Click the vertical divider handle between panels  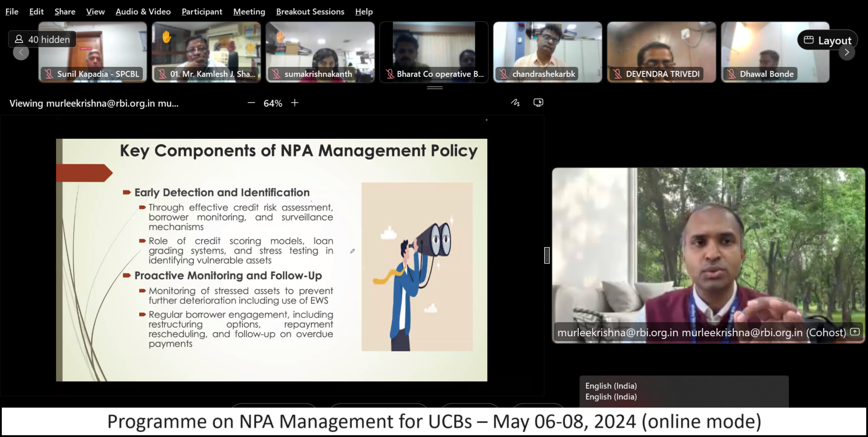547,255
